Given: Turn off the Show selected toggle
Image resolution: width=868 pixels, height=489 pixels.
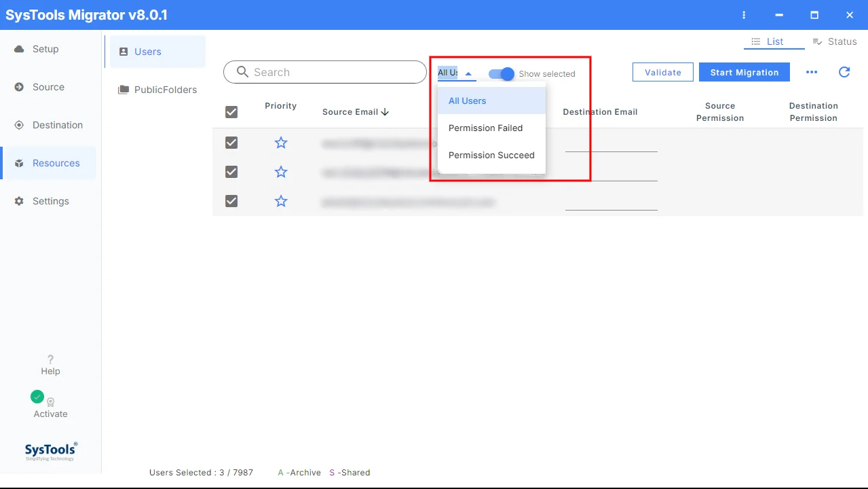Looking at the screenshot, I should click(x=502, y=73).
